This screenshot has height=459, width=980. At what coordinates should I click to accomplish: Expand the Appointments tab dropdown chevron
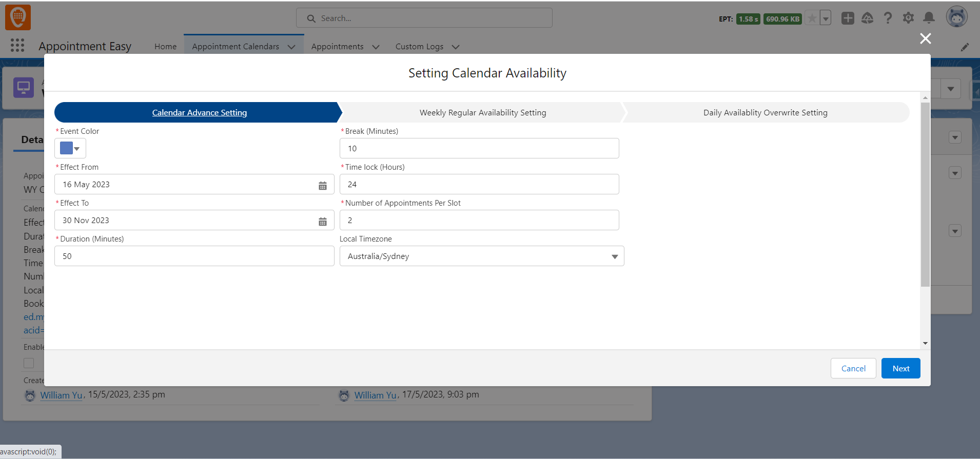pos(376,47)
